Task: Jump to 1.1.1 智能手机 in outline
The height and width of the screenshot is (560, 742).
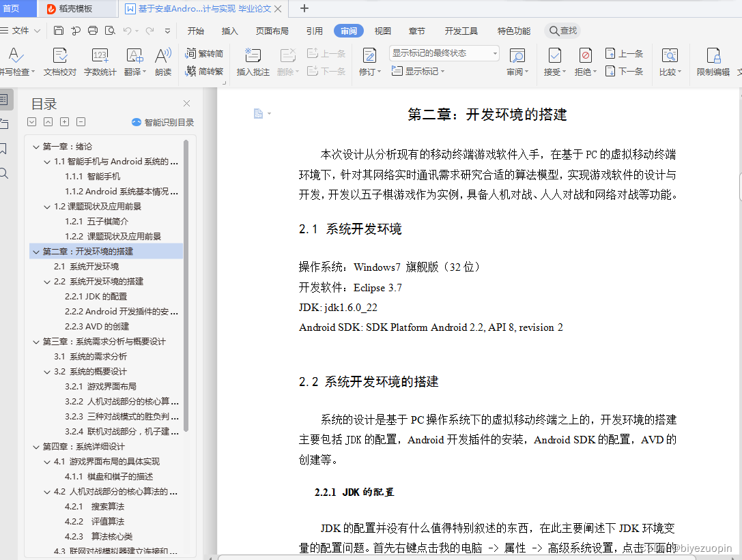Action: 93,177
